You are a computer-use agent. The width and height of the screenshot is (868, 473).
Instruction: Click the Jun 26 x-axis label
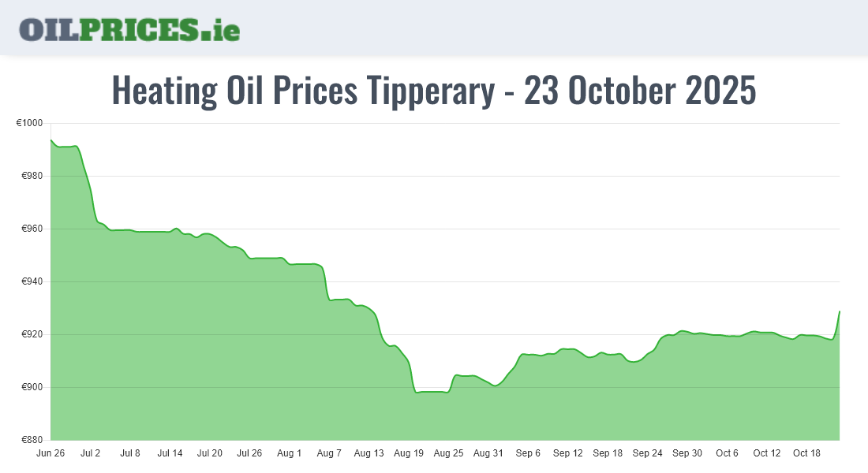(x=51, y=453)
